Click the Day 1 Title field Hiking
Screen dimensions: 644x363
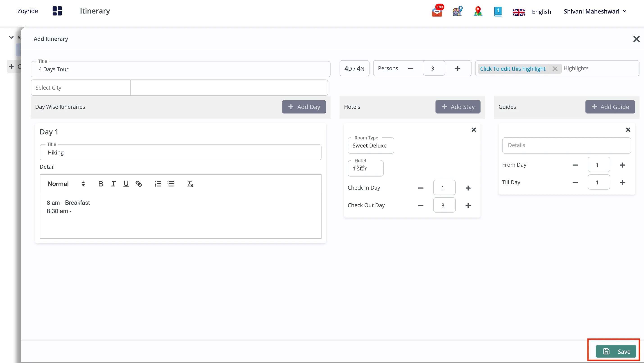pos(180,152)
